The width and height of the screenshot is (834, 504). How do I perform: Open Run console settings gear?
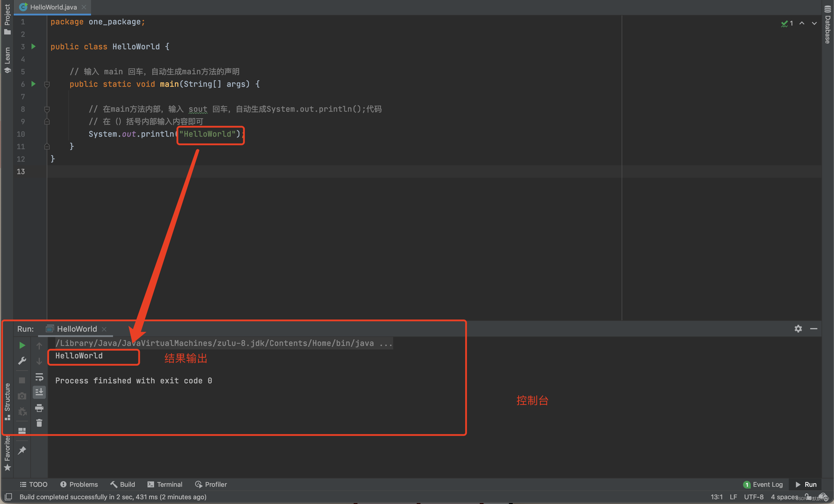coord(798,328)
